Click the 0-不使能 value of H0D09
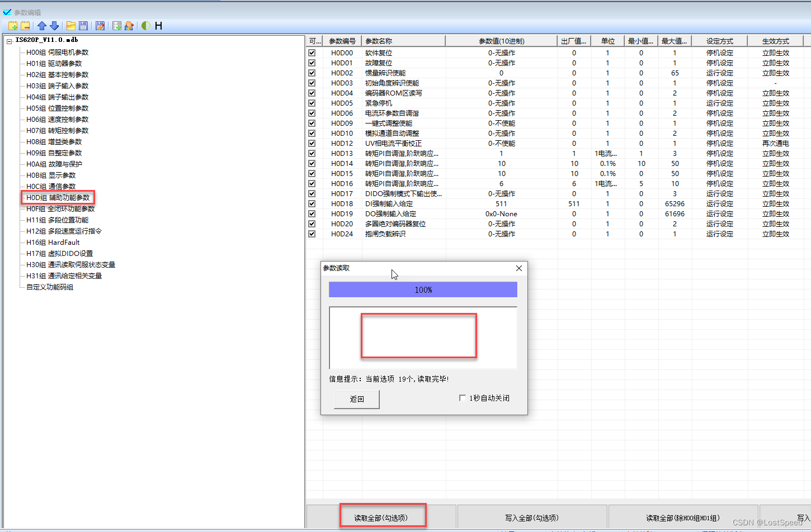The height and width of the screenshot is (532, 811). [502, 123]
